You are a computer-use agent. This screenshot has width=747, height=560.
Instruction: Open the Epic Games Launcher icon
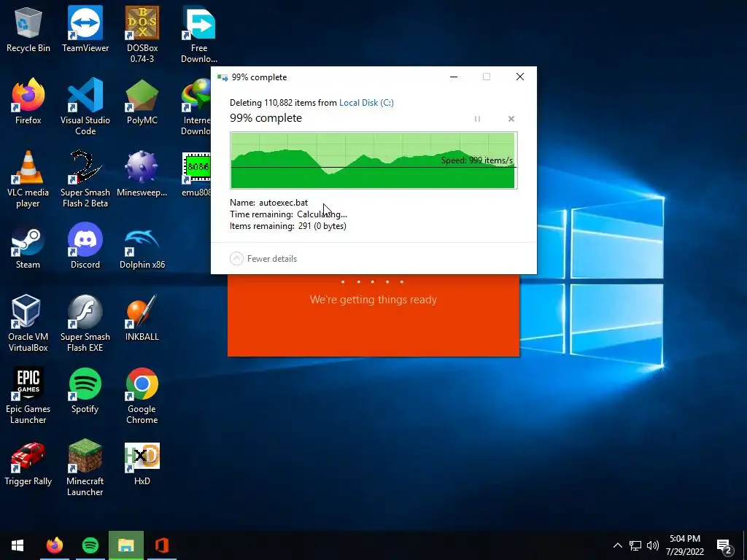pyautogui.click(x=28, y=395)
